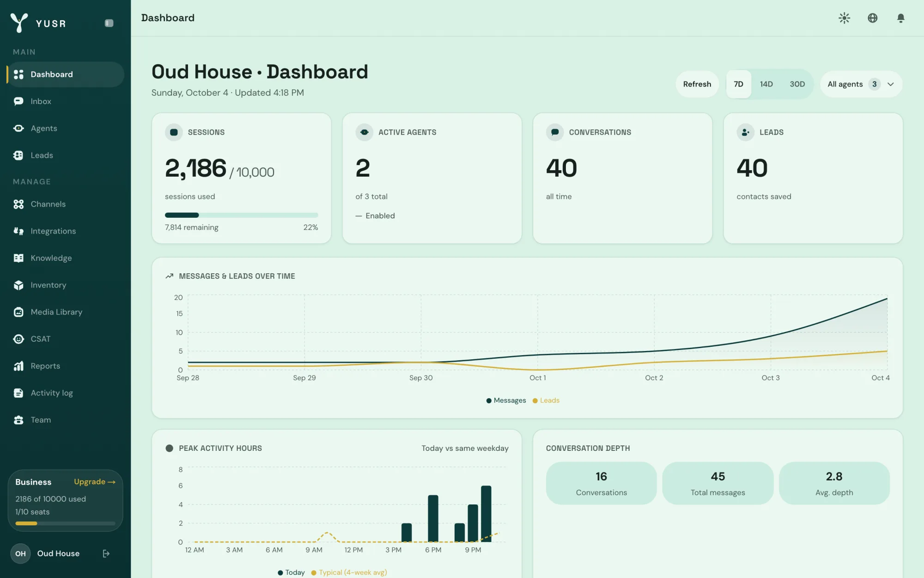
Task: Open the Integrations plug icon
Action: pos(18,231)
